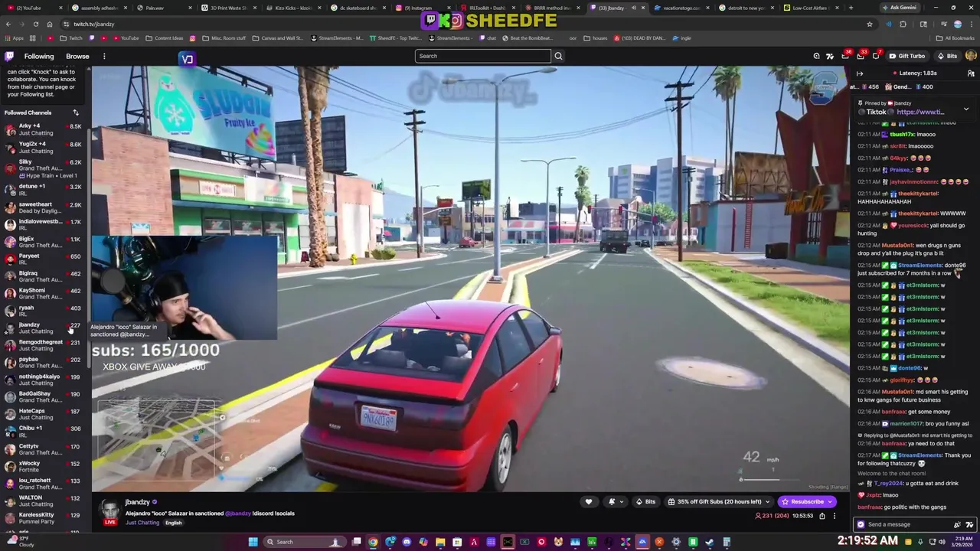The image size is (980, 551).
Task: Click the channel points icon in message box
Action: pos(861,524)
